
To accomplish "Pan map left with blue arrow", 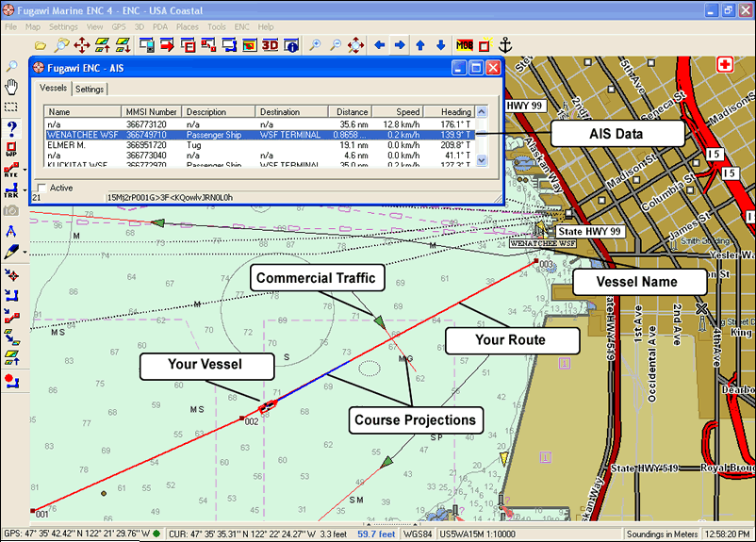I will point(379,45).
